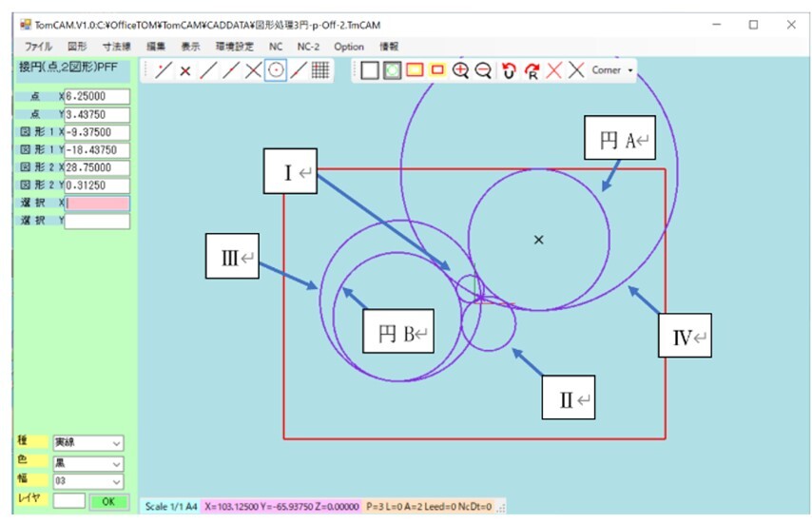Select the circle drawing tool
The image size is (812, 523).
pos(276,70)
